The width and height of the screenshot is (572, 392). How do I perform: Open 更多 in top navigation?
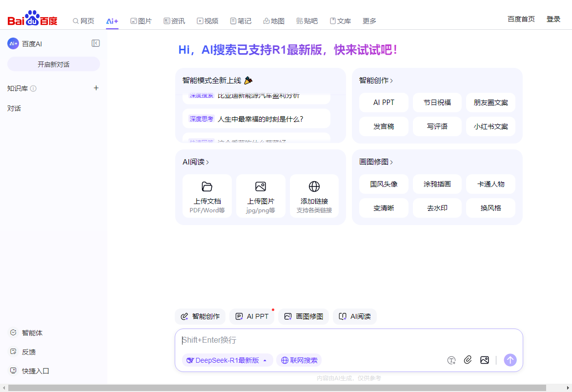tap(369, 21)
